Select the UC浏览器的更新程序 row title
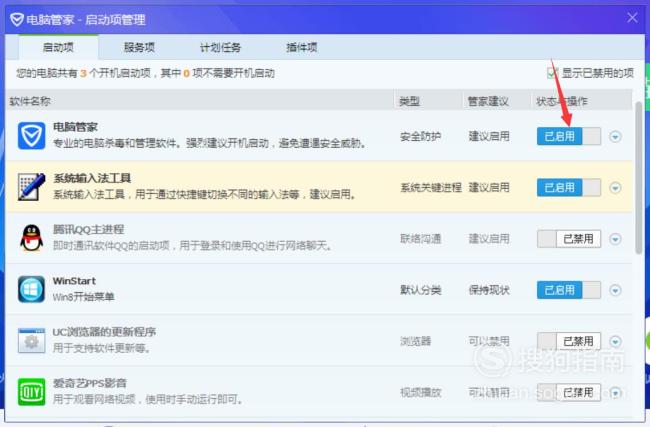This screenshot has width=650, height=427. click(x=104, y=332)
